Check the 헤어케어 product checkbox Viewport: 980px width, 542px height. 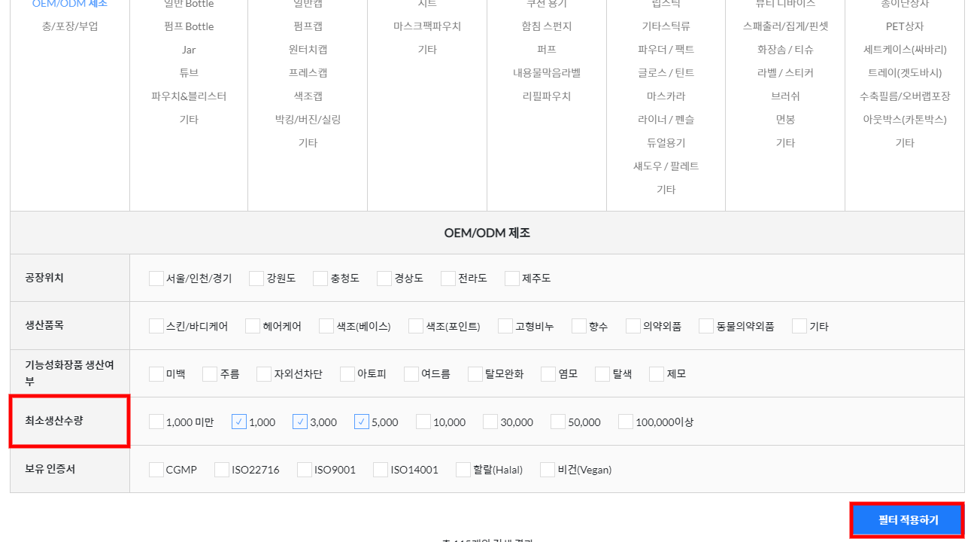[253, 327]
